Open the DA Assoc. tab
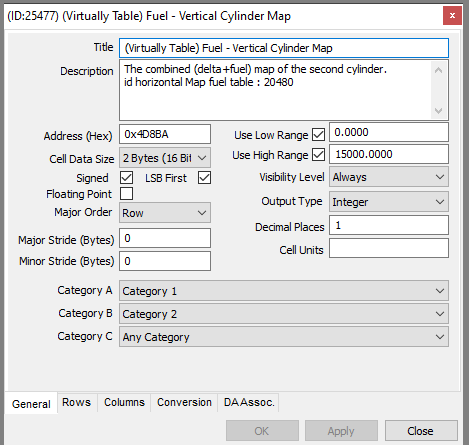 pyautogui.click(x=249, y=402)
